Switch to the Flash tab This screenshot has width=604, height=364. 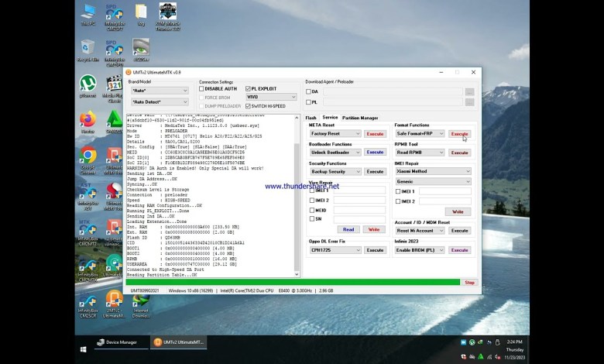point(311,118)
